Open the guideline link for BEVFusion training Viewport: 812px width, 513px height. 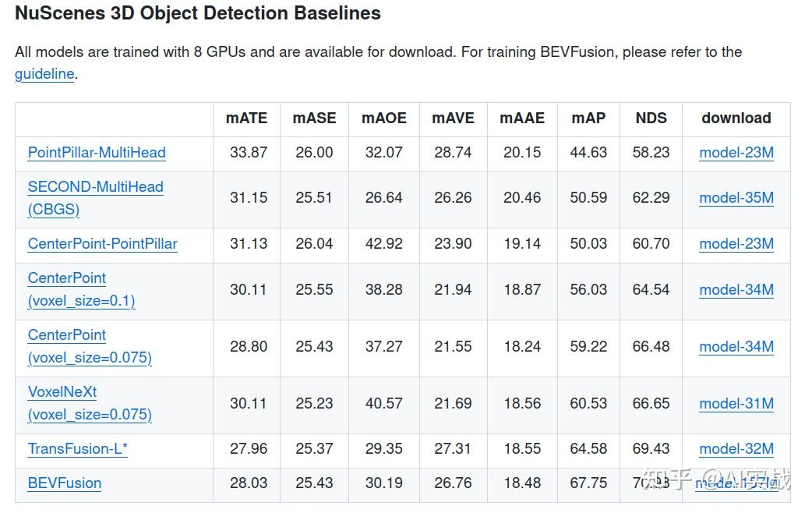44,74
